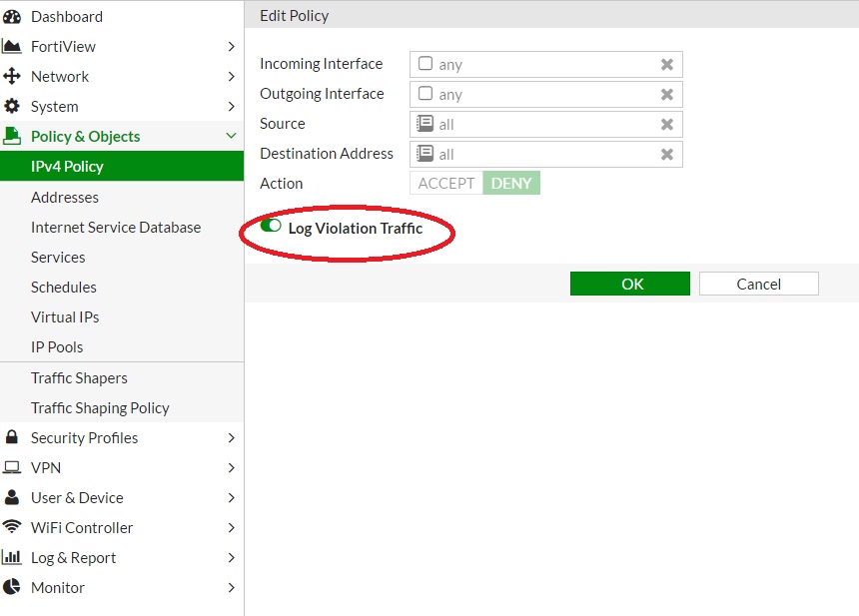Select IPv4 Policy in sidebar

point(122,167)
